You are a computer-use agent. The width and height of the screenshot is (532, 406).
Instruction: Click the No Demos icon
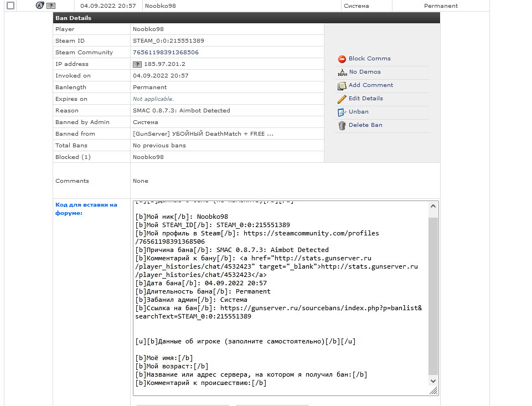342,72
